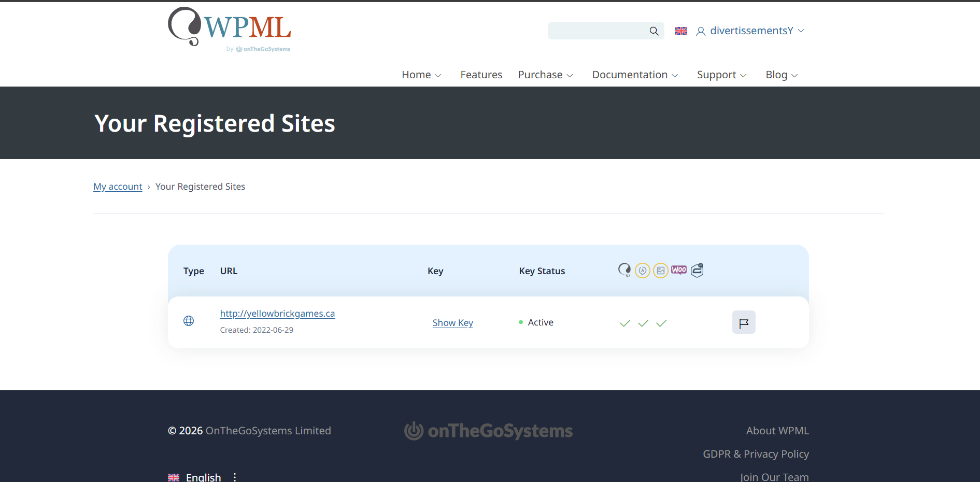Click the Your Registered Sites breadcrumb text
Viewport: 980px width, 482px height.
pyautogui.click(x=200, y=187)
